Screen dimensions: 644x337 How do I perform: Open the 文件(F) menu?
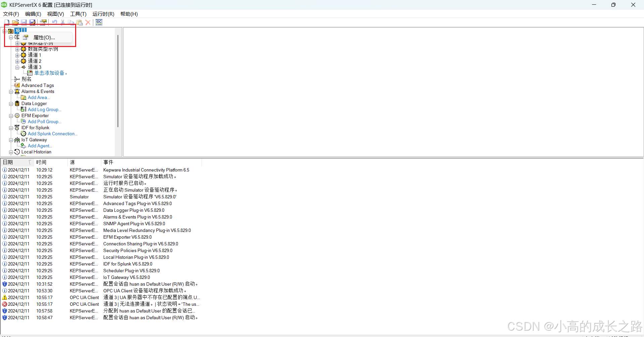11,14
